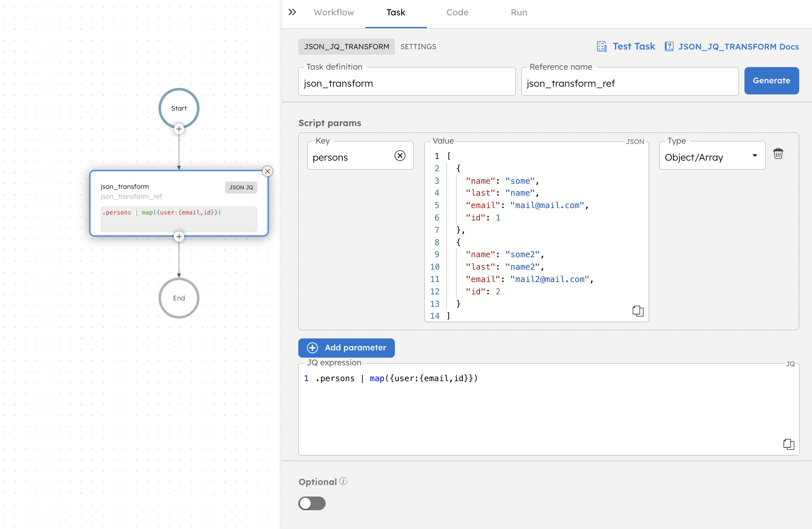812x529 pixels.
Task: Open the JSON_JQ_TRANSFORM Docs link
Action: tap(738, 47)
